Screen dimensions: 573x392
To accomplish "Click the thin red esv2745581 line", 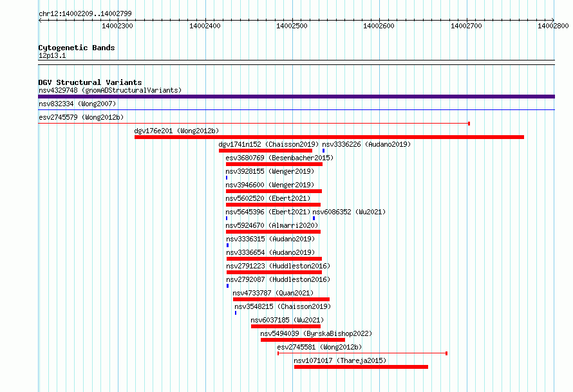I will (362, 353).
